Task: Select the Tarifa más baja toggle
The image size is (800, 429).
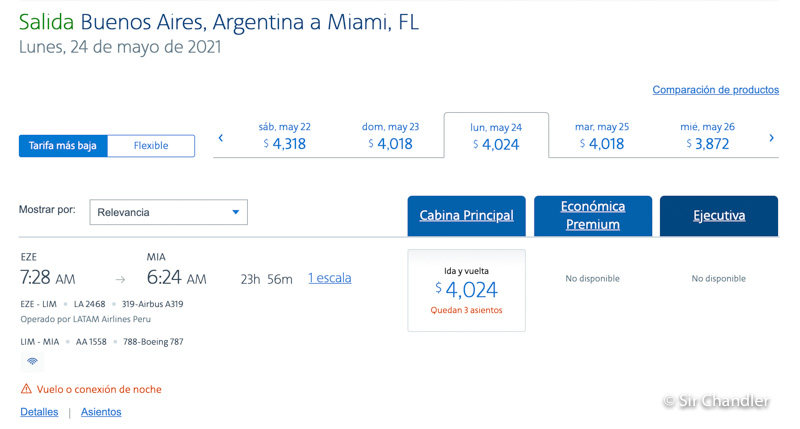Action: 63,146
